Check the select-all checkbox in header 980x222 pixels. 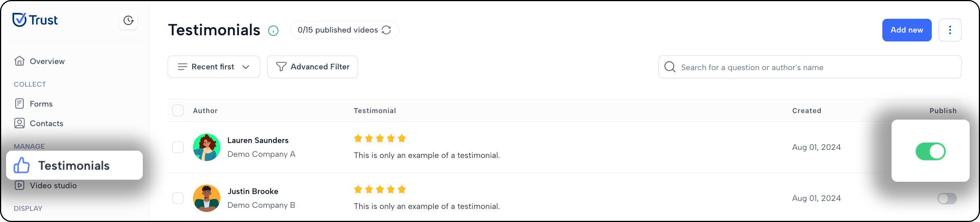coord(178,110)
